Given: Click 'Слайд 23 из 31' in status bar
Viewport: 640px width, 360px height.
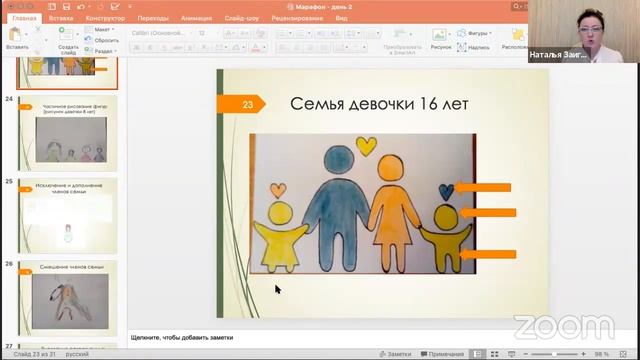Looking at the screenshot, I should [x=34, y=354].
